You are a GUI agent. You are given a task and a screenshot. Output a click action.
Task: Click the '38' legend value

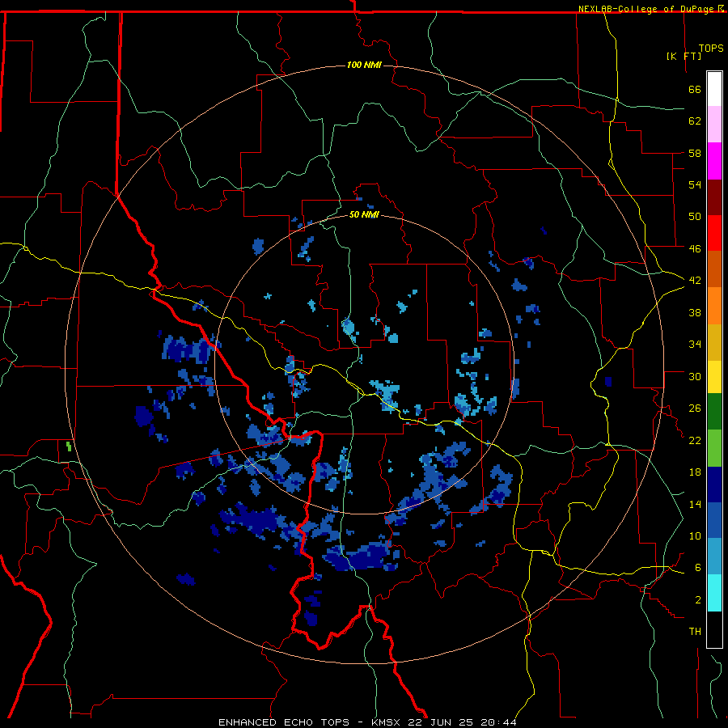695,312
